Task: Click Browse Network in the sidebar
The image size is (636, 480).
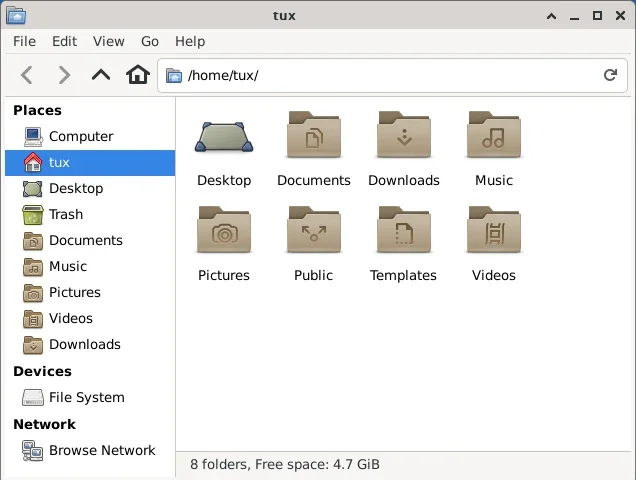Action: 102,450
